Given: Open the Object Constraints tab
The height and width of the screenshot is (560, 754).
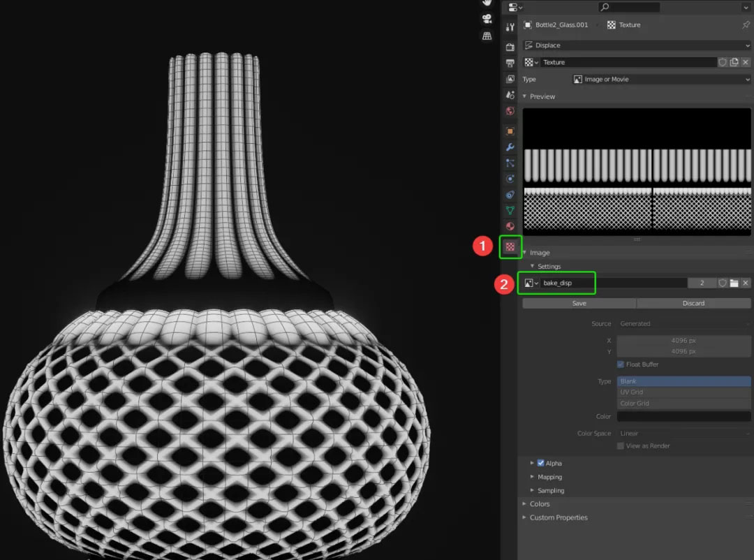Looking at the screenshot, I should click(510, 195).
